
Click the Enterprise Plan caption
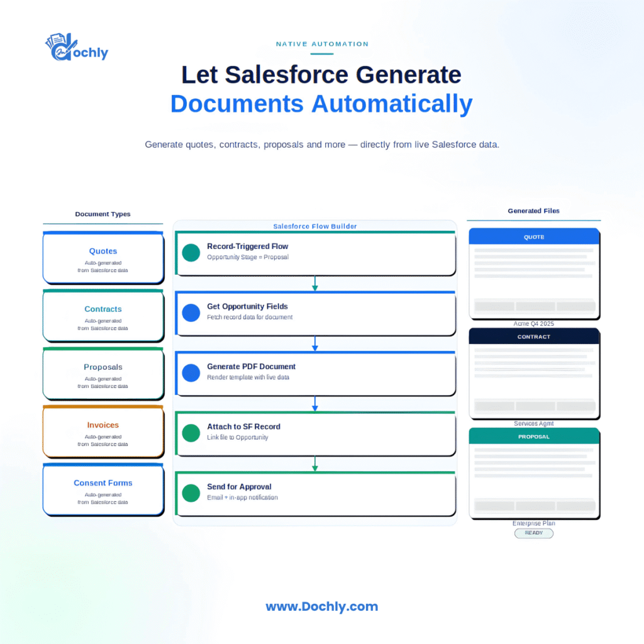point(533,523)
